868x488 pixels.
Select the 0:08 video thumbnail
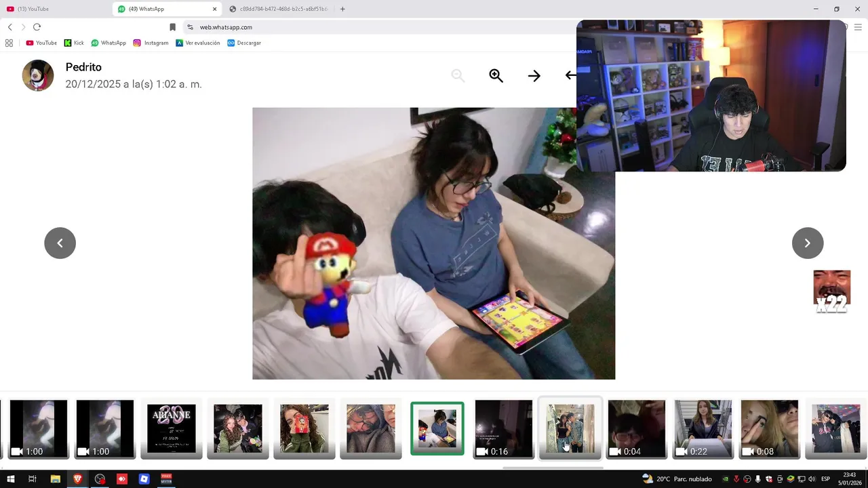770,428
